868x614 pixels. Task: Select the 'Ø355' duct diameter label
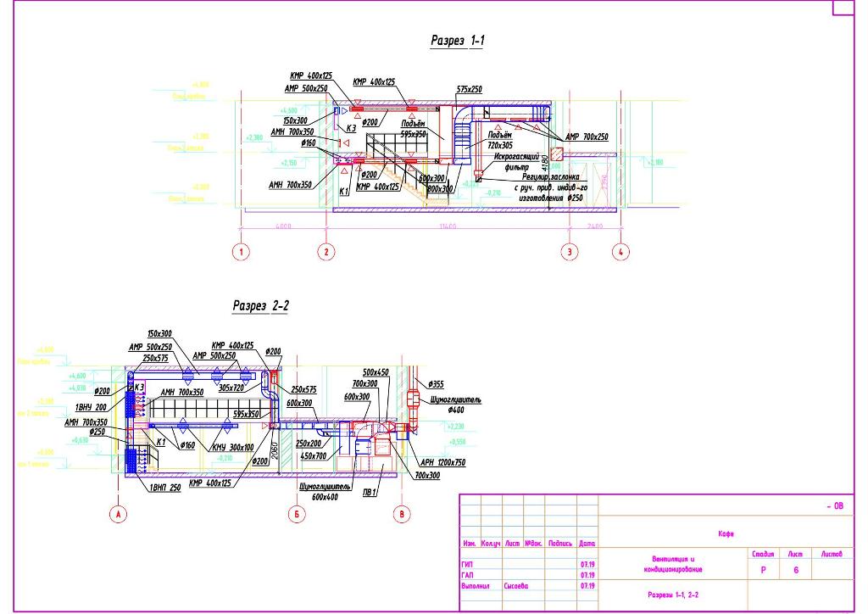click(x=436, y=384)
